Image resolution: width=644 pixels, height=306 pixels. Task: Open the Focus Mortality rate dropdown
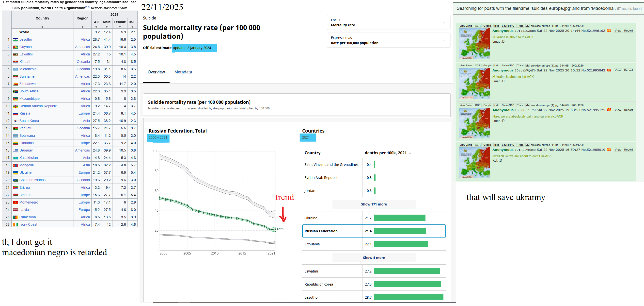coord(388,22)
